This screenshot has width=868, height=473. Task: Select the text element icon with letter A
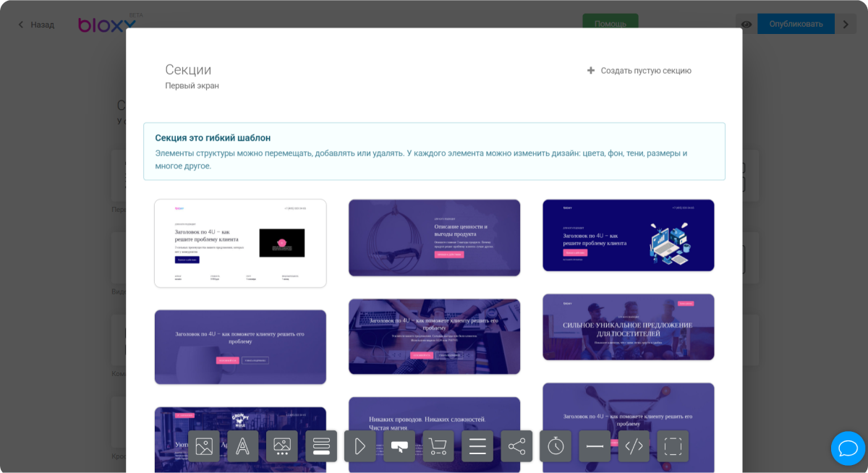coord(243,446)
